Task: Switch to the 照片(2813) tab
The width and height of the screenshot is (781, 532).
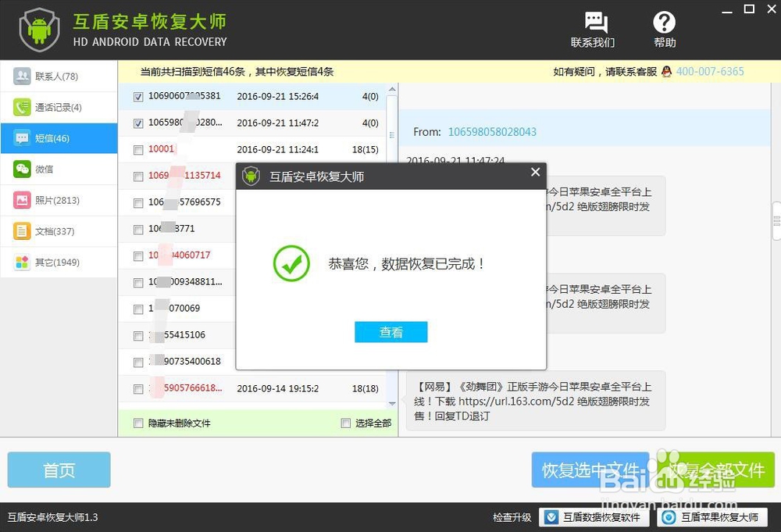Action: (x=59, y=200)
